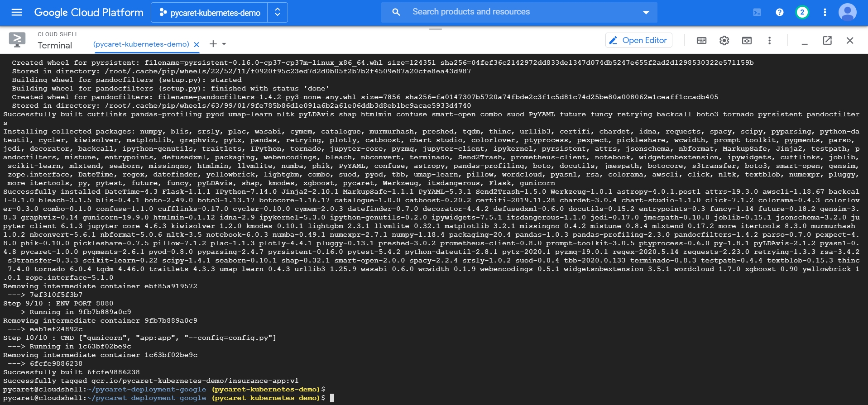Open Cloud Shell terminal settings gear
Screen dimensions: 868x405
[724, 41]
